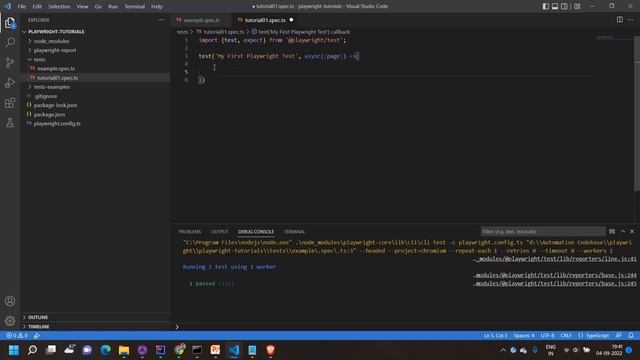
Task: Select the tutorial01.spec.ts editor tab
Action: 264,20
